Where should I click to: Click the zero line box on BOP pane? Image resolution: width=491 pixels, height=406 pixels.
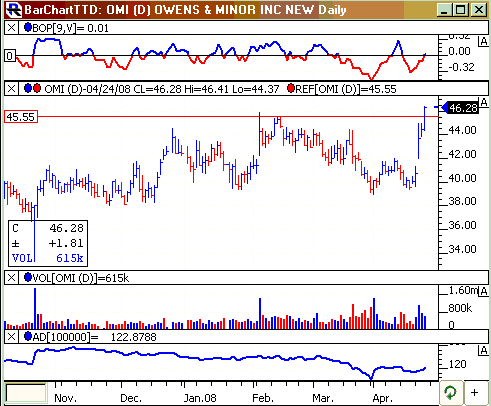coord(10,56)
